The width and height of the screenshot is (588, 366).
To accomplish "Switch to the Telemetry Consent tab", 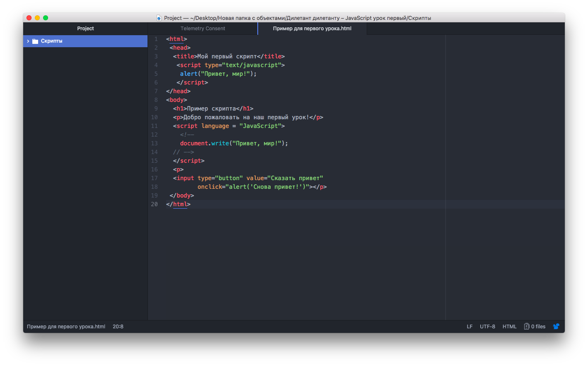I will 203,29.
